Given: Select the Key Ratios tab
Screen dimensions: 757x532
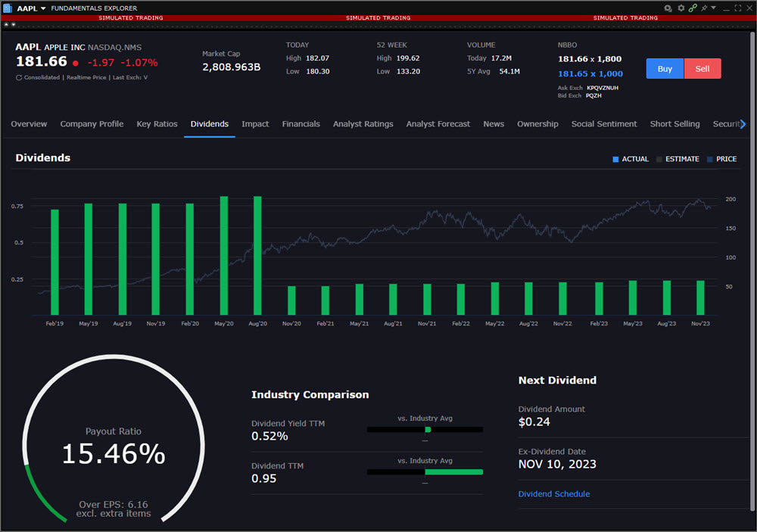Looking at the screenshot, I should point(157,124).
